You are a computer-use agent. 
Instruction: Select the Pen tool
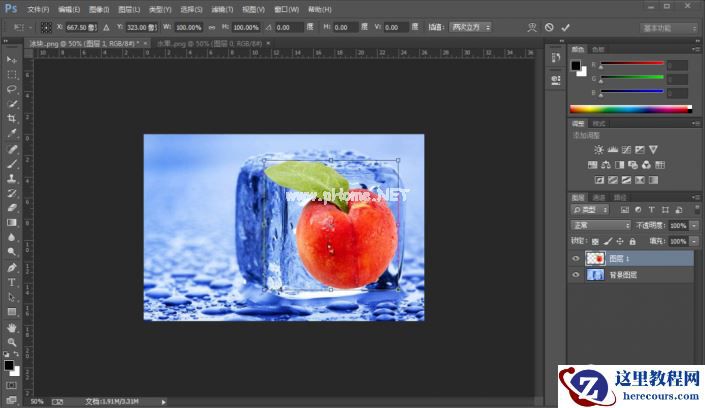coord(12,268)
